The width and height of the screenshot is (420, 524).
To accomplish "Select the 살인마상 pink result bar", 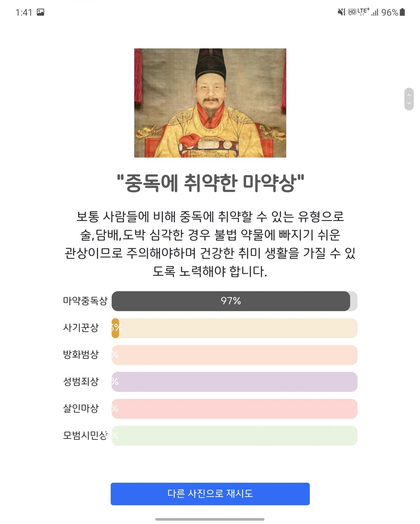I will pyautogui.click(x=234, y=409).
